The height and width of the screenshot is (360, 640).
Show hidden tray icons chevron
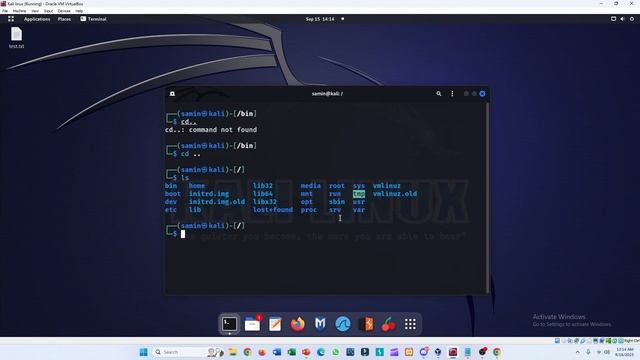coord(578,352)
